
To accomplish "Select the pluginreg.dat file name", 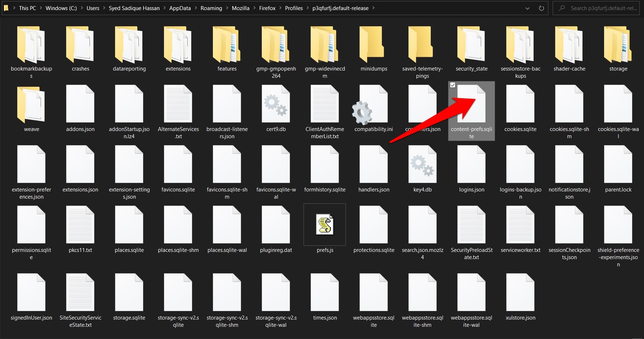I will coord(276,250).
